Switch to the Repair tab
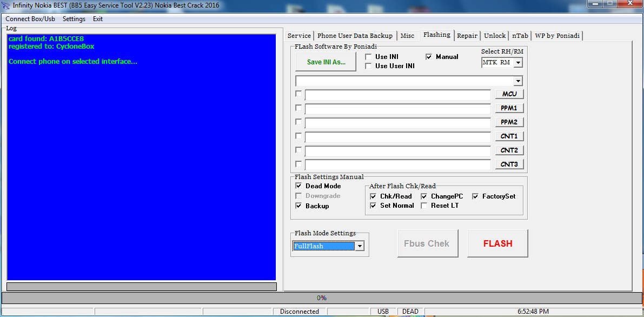644x317 pixels. [467, 36]
